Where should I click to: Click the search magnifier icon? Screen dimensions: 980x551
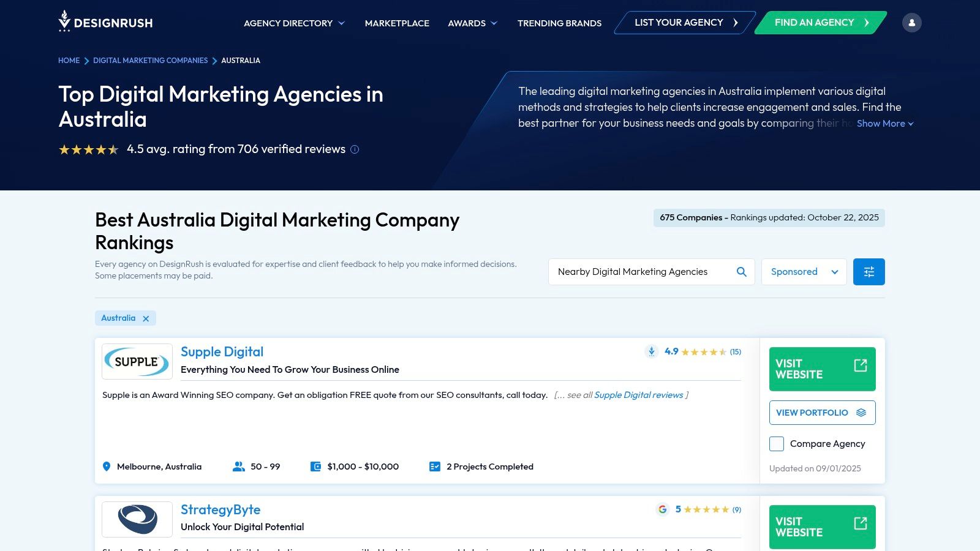pyautogui.click(x=741, y=272)
